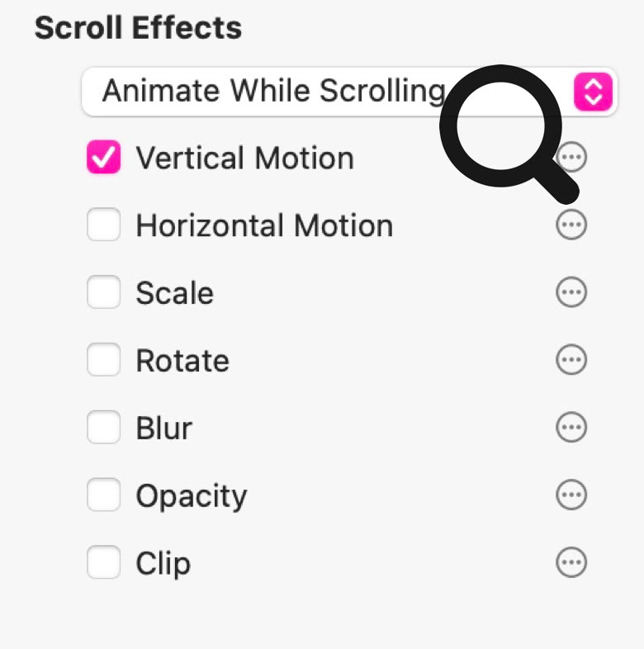Click the Rotate label text
Image resolution: width=644 pixels, height=649 pixels.
click(182, 361)
